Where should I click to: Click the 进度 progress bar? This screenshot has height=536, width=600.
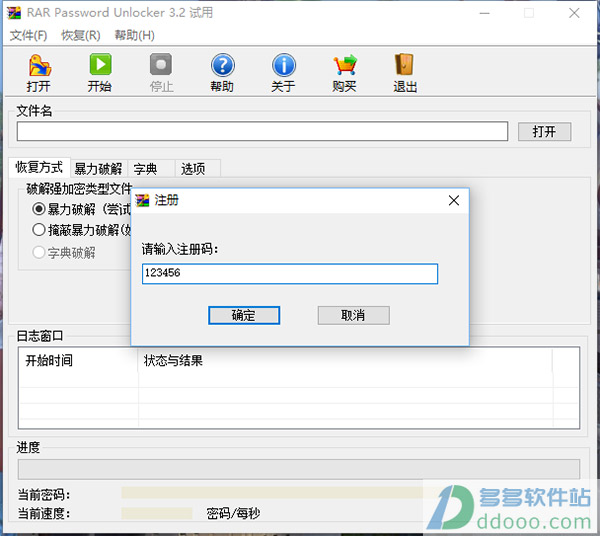299,469
